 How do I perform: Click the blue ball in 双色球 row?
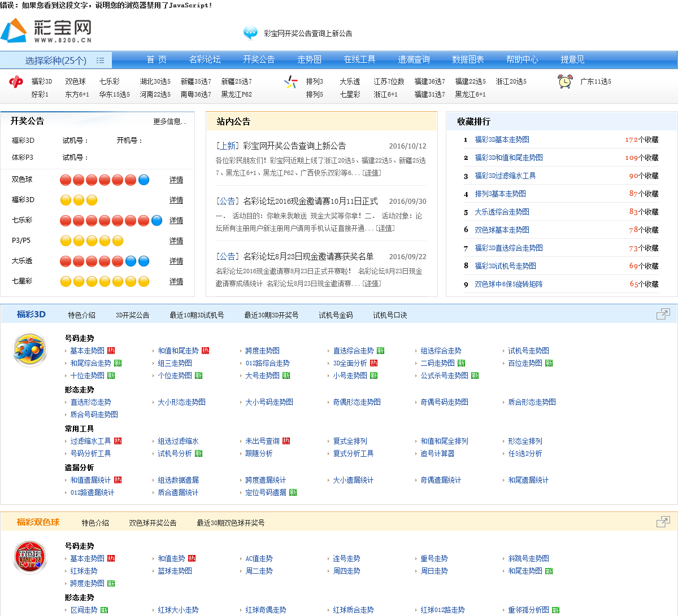click(x=144, y=180)
